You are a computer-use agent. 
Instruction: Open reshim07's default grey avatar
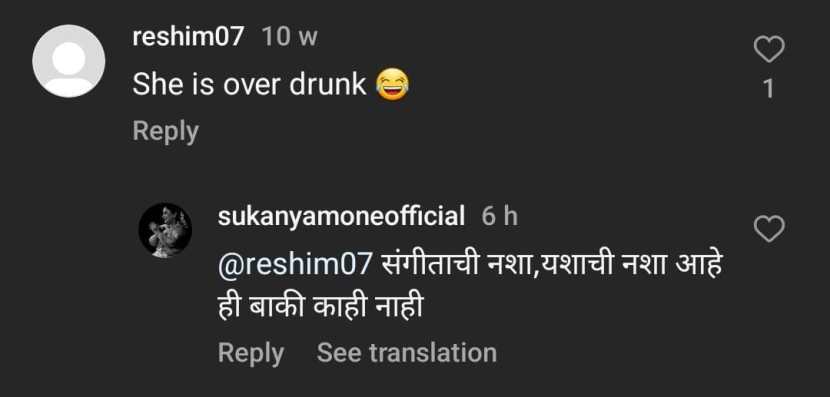point(68,61)
